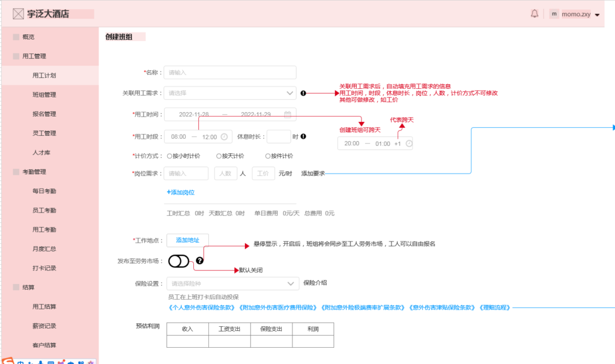Screen dimensions: 615x364
Task: Open 薪资记录 menu item
Action: click(x=44, y=326)
